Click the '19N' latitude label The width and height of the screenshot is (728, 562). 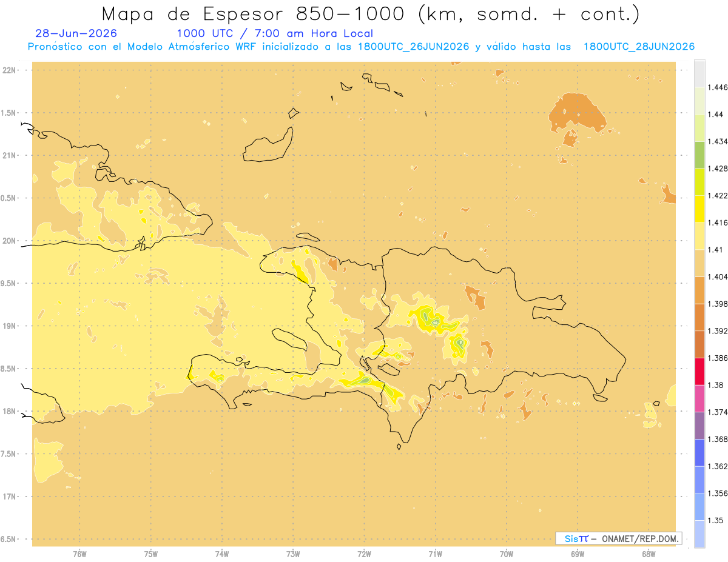8,326
